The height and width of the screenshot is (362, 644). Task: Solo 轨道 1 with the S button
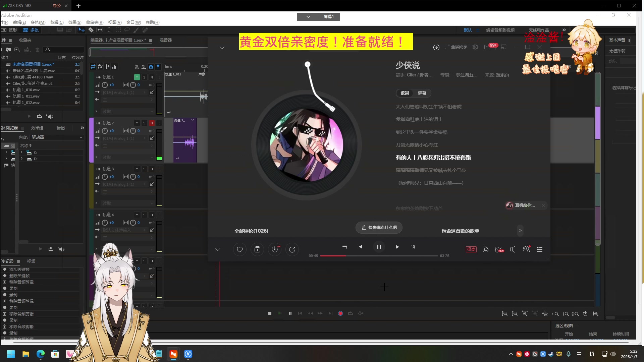144,77
